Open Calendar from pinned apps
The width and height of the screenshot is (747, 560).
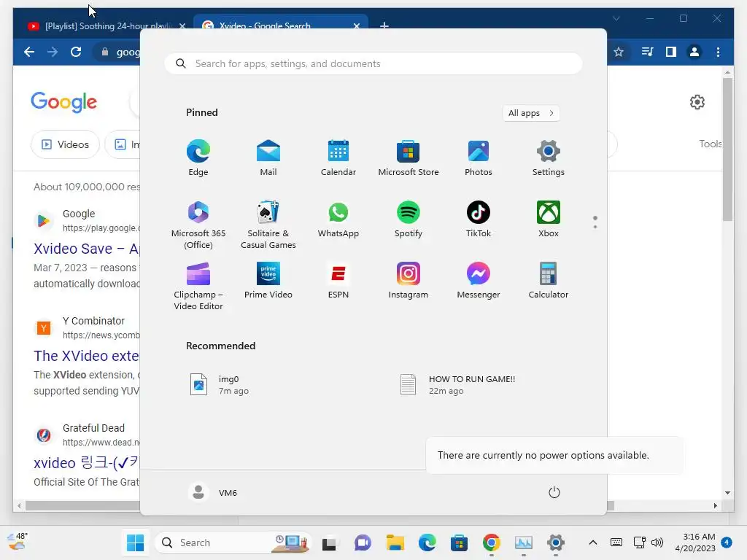[x=338, y=157]
